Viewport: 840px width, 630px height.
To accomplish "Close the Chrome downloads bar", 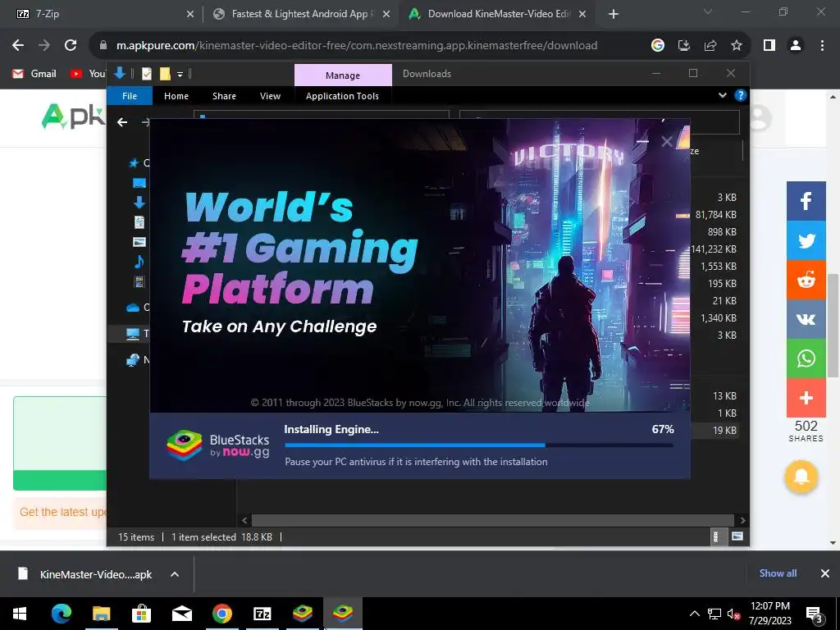I will [x=825, y=573].
